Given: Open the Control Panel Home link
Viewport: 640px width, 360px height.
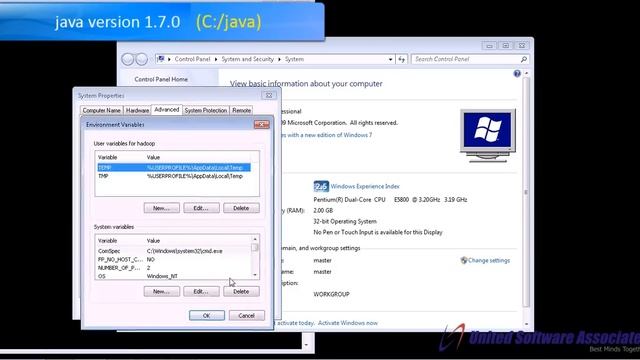Looking at the screenshot, I should coord(161,79).
